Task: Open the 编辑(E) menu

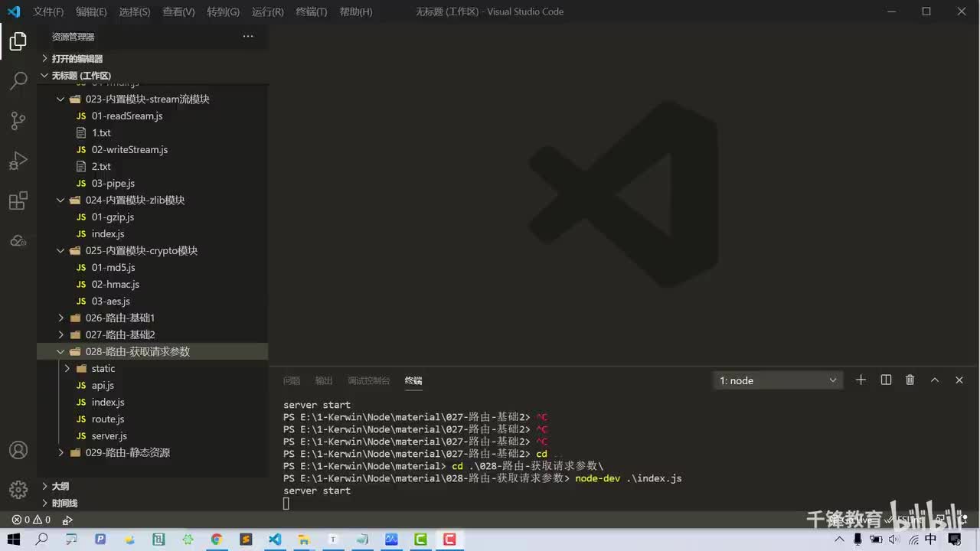Action: pos(91,11)
